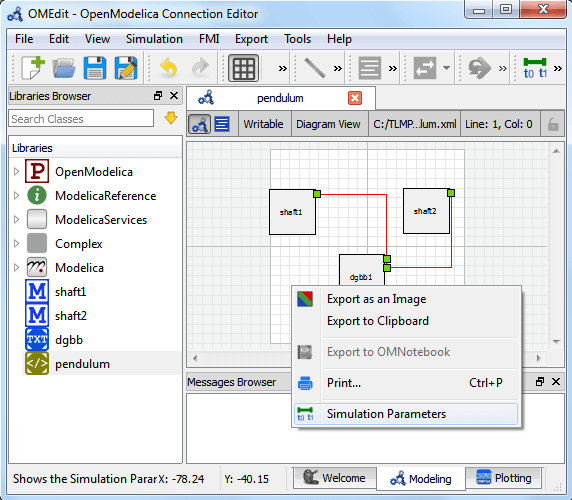Viewport: 572px width, 500px height.
Task: Close the pendulum tab
Action: pos(355,98)
